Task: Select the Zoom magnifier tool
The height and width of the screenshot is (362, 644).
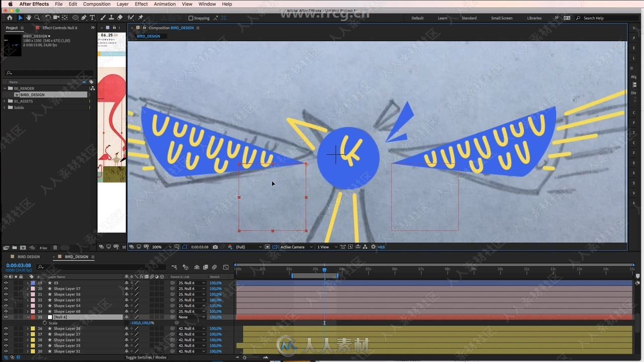Action: pyautogui.click(x=37, y=18)
